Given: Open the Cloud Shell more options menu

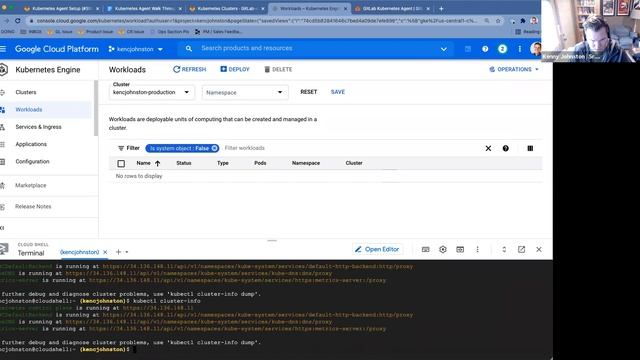Looking at the screenshot, I should (478, 249).
